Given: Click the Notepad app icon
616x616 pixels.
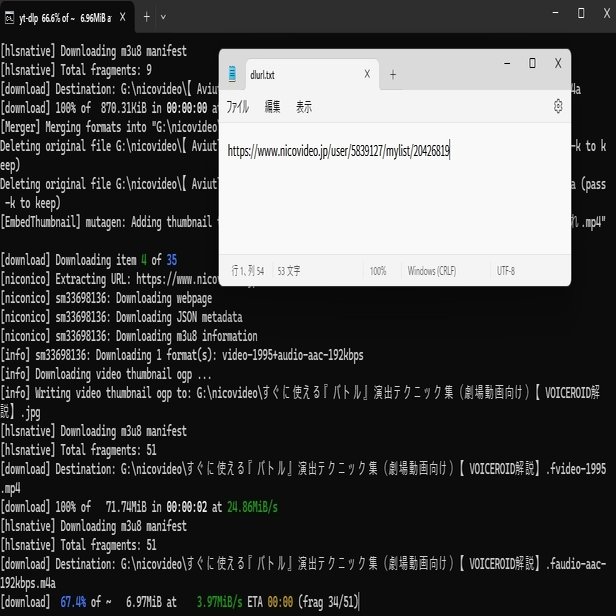Looking at the screenshot, I should coord(232,74).
